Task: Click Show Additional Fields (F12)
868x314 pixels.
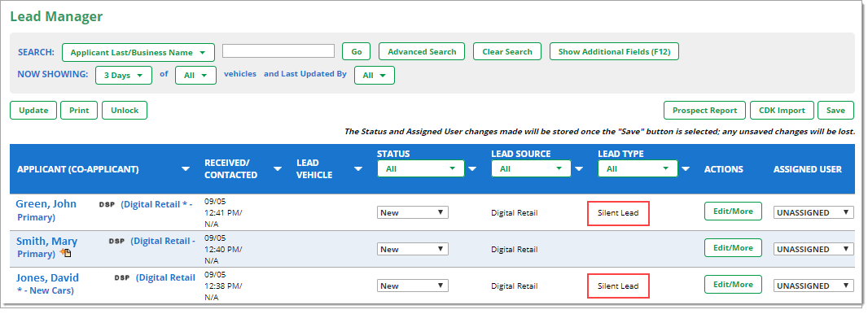Action: coord(614,51)
